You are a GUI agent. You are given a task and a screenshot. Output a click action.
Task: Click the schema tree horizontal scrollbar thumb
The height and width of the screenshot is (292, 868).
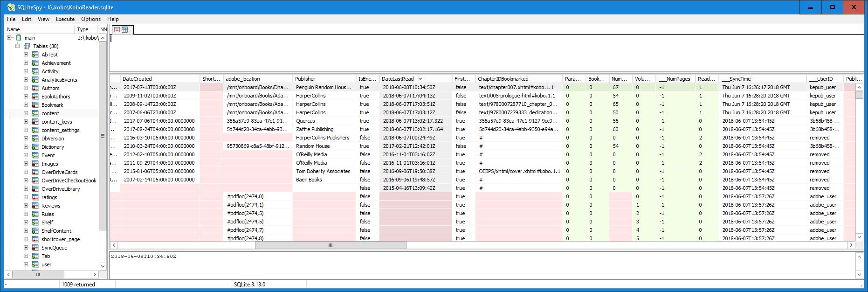coord(38,275)
